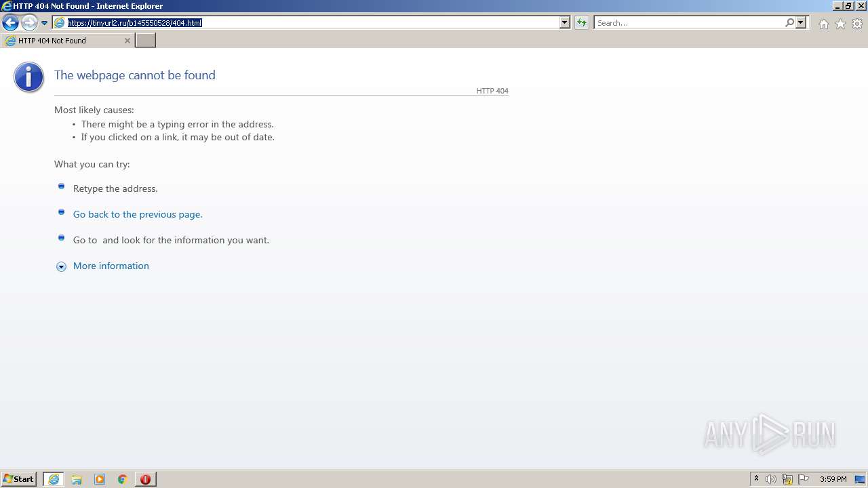The image size is (868, 488).
Task: Select the HTTP 404 Not Found tab
Action: tap(67, 41)
